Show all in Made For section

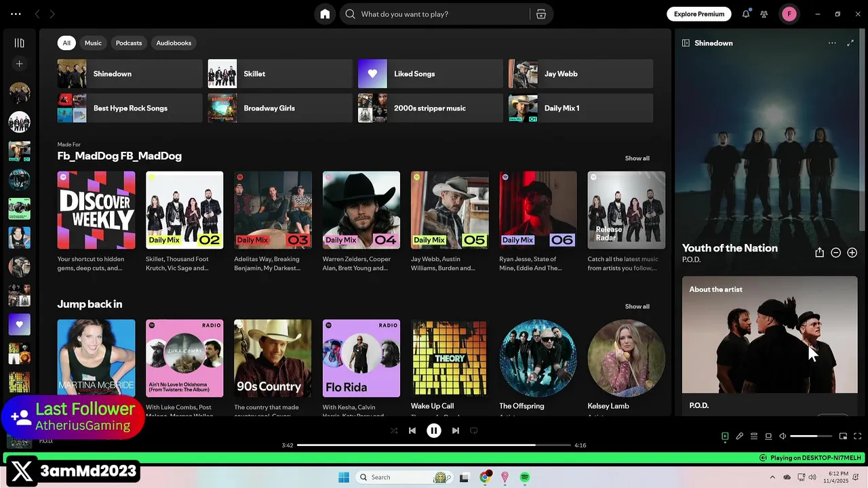click(637, 158)
